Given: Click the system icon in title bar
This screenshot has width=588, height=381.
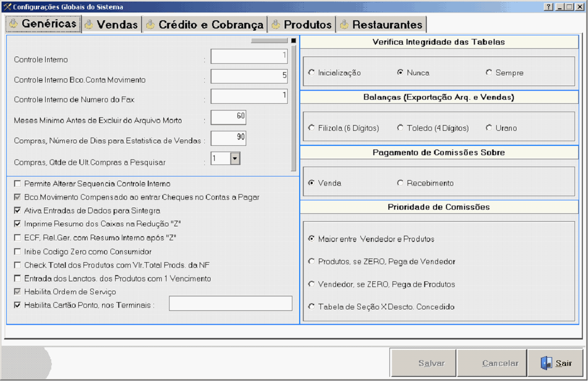Looking at the screenshot, I should [7, 7].
